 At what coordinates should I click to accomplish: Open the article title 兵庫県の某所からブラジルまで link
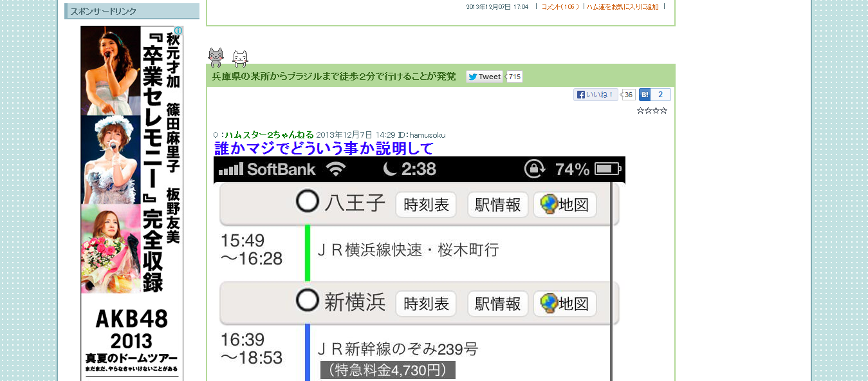(334, 77)
